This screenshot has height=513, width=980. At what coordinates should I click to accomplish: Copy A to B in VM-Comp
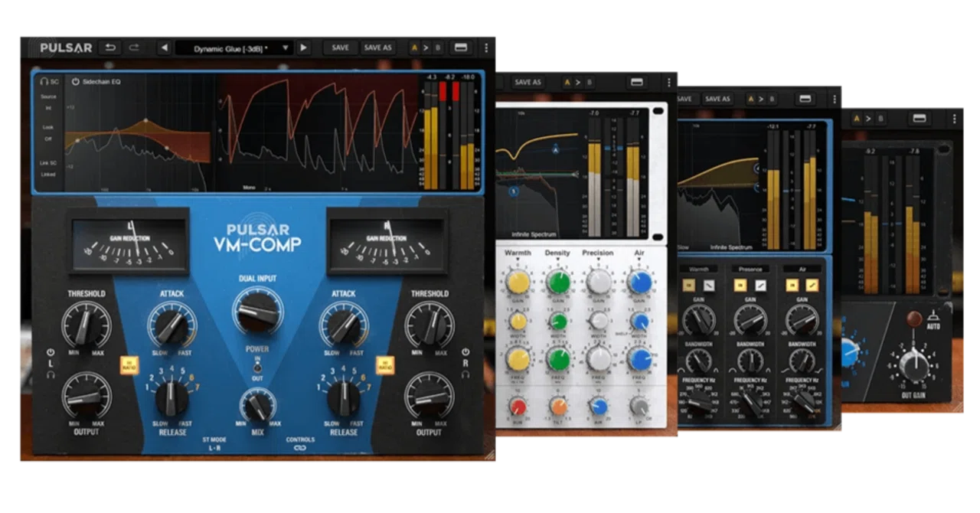click(426, 47)
